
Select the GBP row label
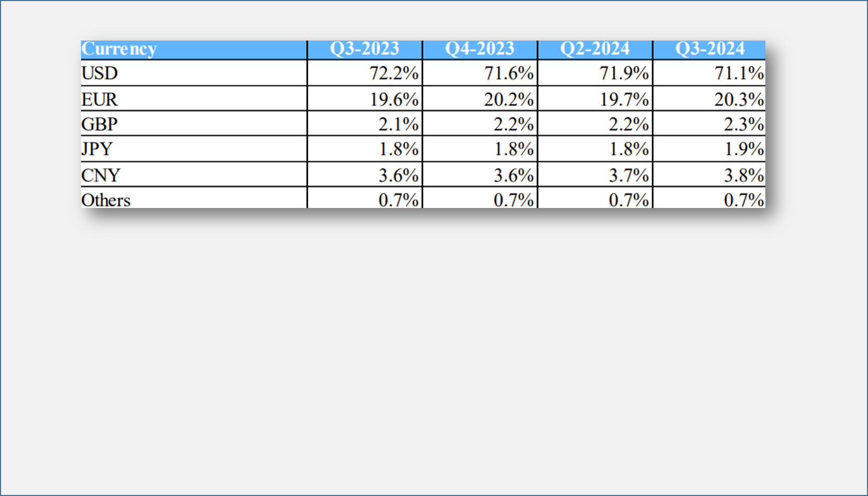click(99, 124)
